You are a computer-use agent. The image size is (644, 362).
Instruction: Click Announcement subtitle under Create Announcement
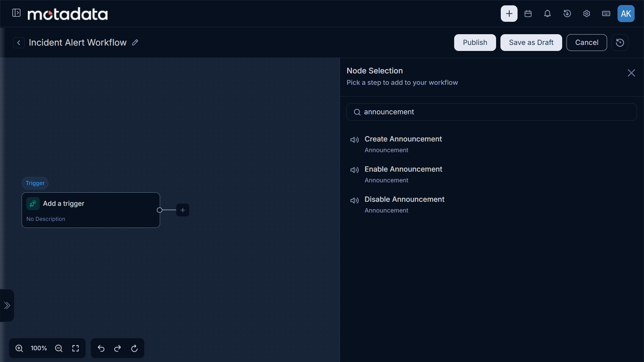[386, 150]
